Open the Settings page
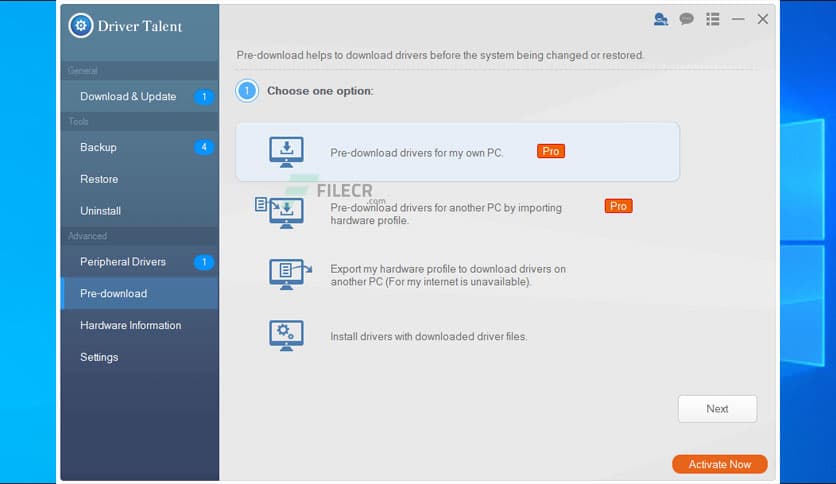Screen dimensions: 836x484 pyautogui.click(x=140, y=357)
